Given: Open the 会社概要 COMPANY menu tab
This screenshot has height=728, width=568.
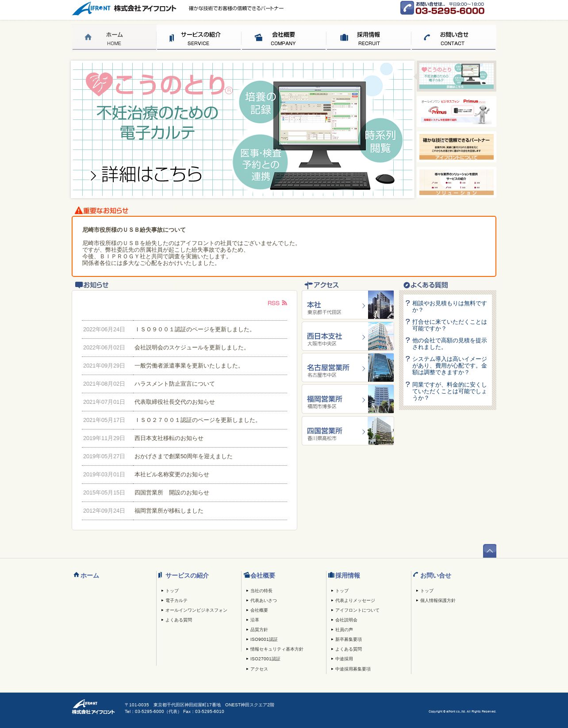Looking at the screenshot, I should click(284, 38).
